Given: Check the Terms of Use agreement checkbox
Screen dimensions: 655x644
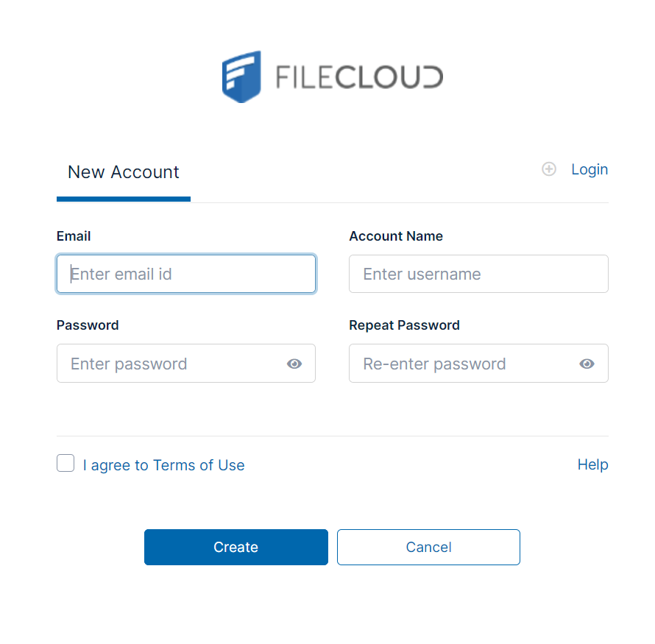Looking at the screenshot, I should pyautogui.click(x=65, y=463).
